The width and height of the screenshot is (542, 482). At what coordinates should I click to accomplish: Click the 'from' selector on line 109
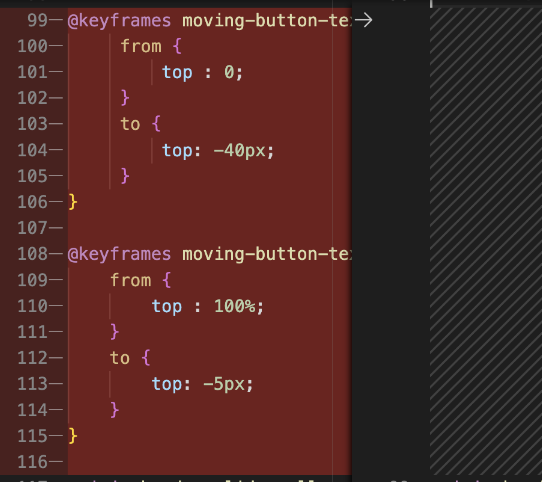click(131, 280)
